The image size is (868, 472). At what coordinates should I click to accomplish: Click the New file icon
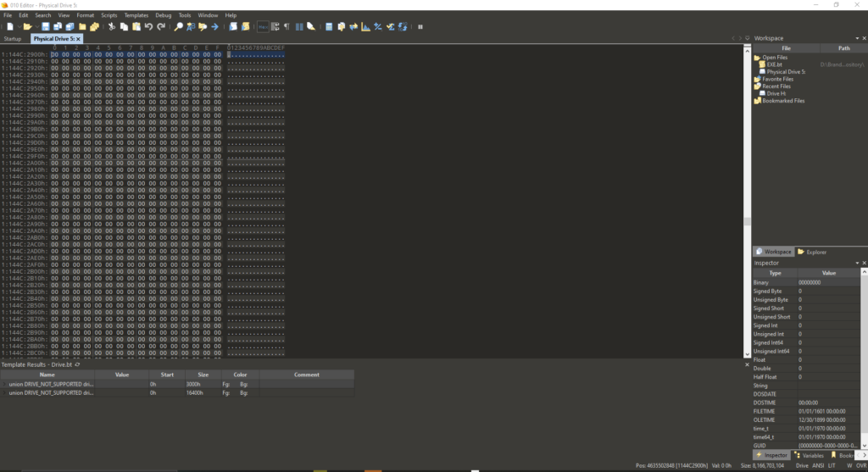click(9, 27)
